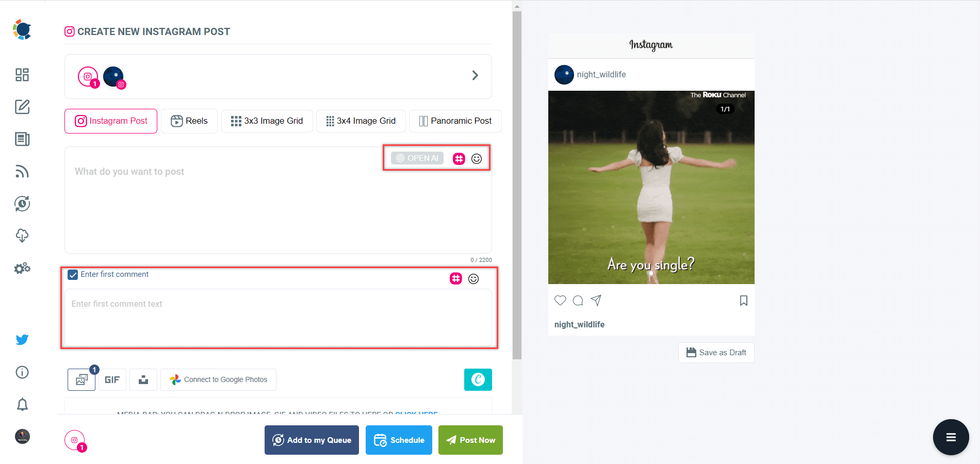Open the cloud download sidebar icon
Image resolution: width=980 pixels, height=464 pixels.
(x=22, y=236)
